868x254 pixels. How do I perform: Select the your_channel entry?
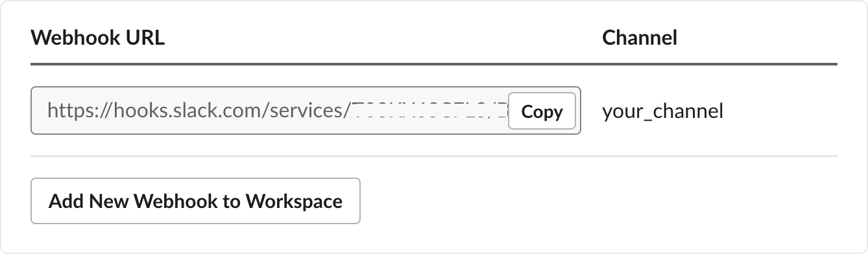[662, 111]
